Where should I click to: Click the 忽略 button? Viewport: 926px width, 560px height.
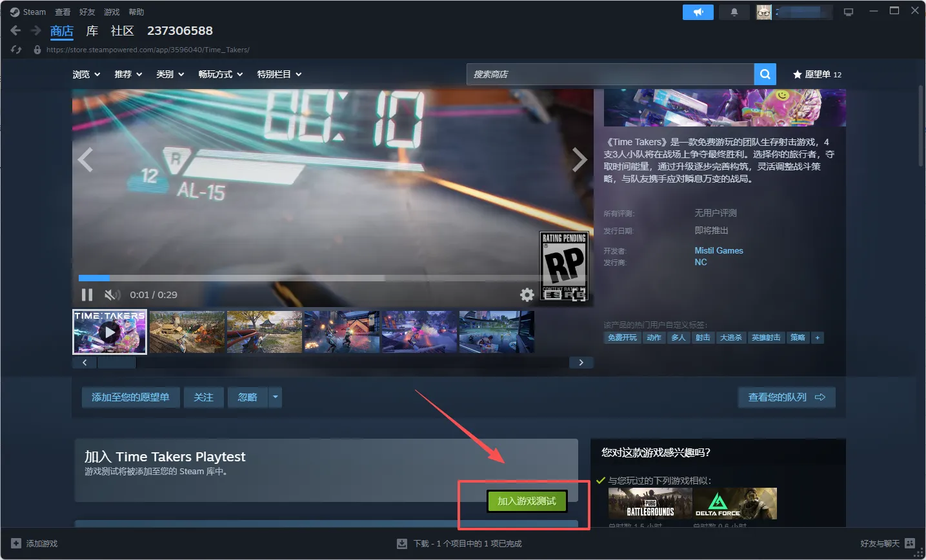(248, 397)
